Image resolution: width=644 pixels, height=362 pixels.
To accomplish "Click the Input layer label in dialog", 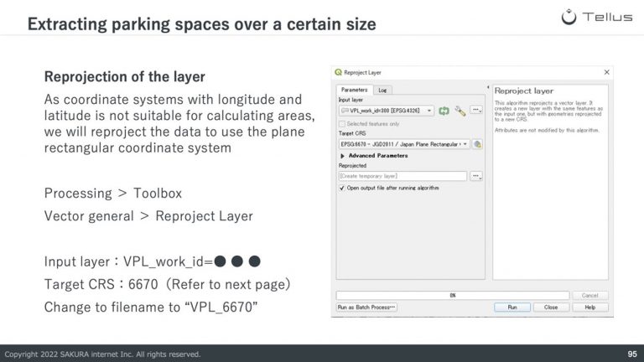I will pos(351,100).
